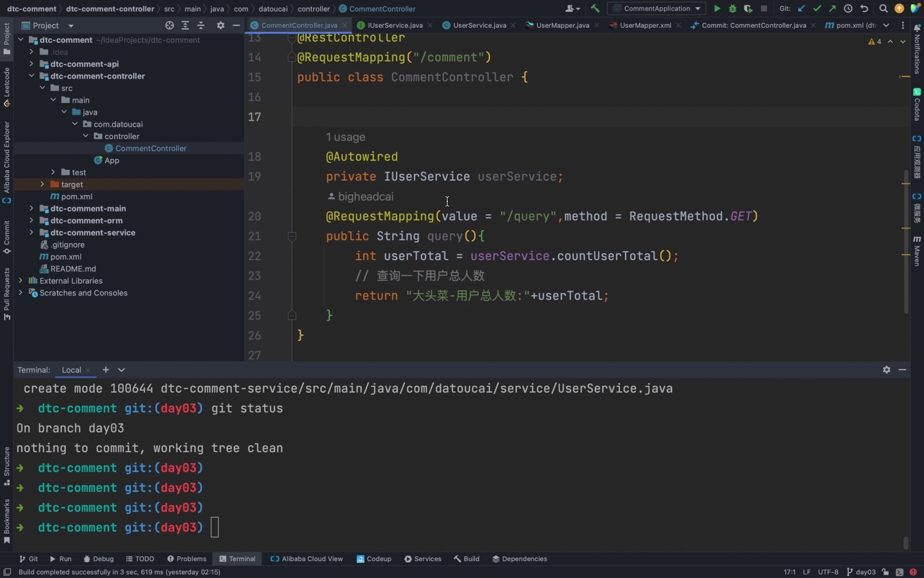
Task: Open README.md in the project tree
Action: point(73,269)
